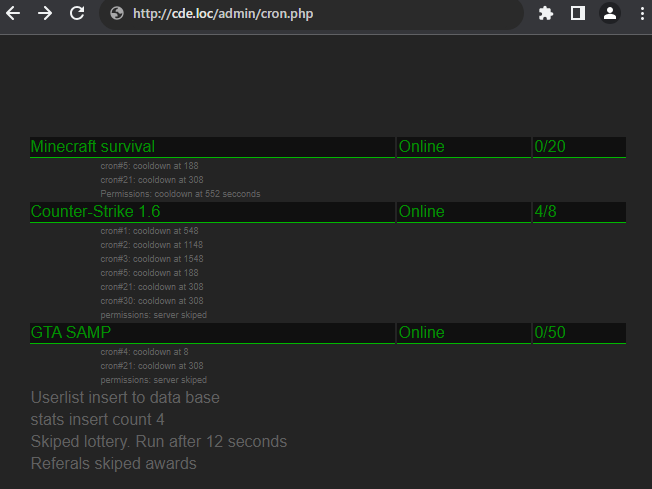This screenshot has height=489, width=652.
Task: Open the three-dot browser menu
Action: (x=641, y=14)
